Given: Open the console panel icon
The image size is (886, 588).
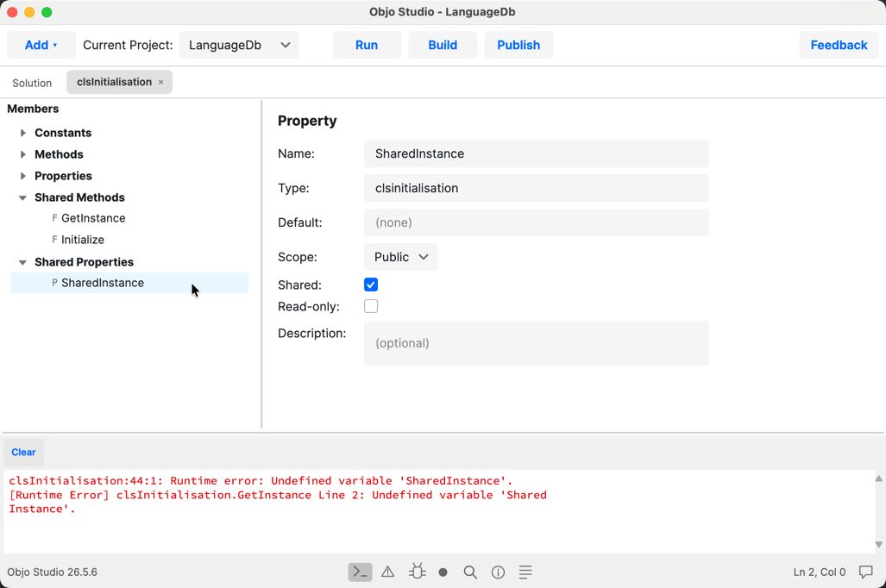Looking at the screenshot, I should pyautogui.click(x=360, y=572).
